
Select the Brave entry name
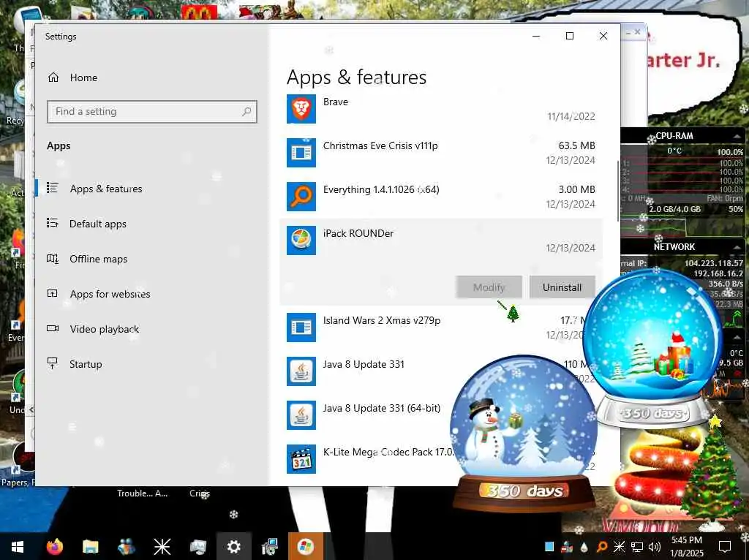point(335,102)
